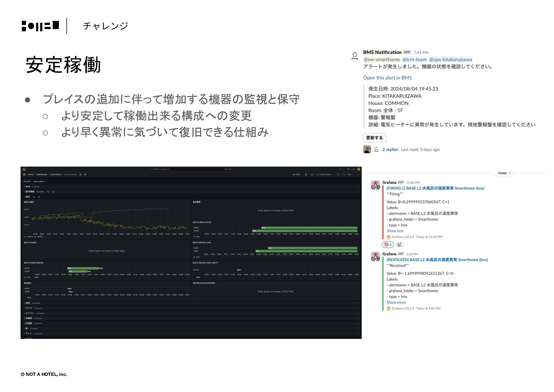Click the BATH WATER LEVEL EMPTY panel title
This screenshot has height=392, width=554.
tap(206, 263)
